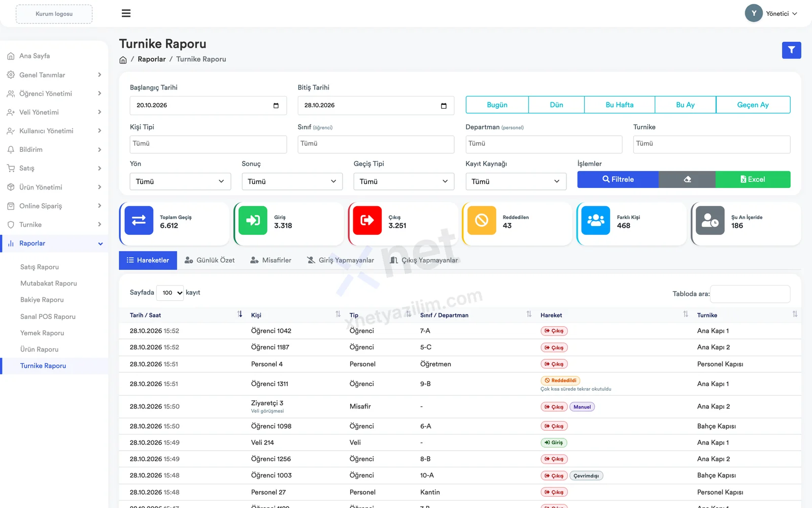Open the Yön dropdown

point(180,181)
